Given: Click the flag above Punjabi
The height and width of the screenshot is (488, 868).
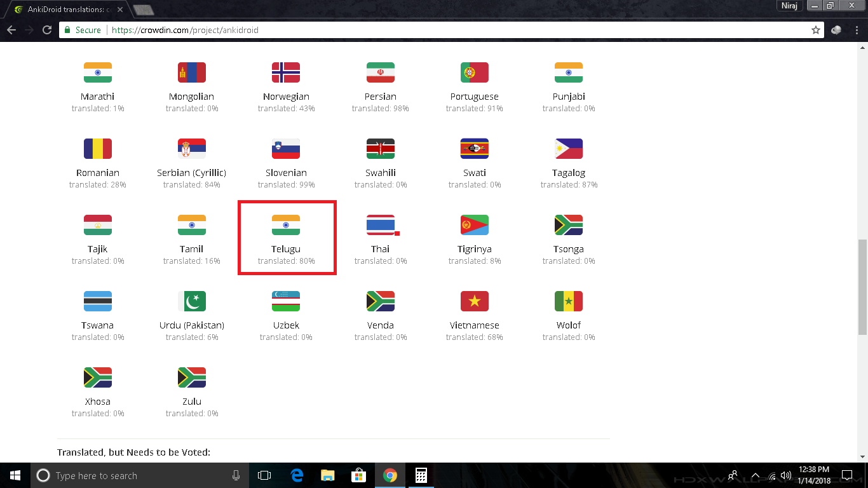Looking at the screenshot, I should [x=569, y=72].
